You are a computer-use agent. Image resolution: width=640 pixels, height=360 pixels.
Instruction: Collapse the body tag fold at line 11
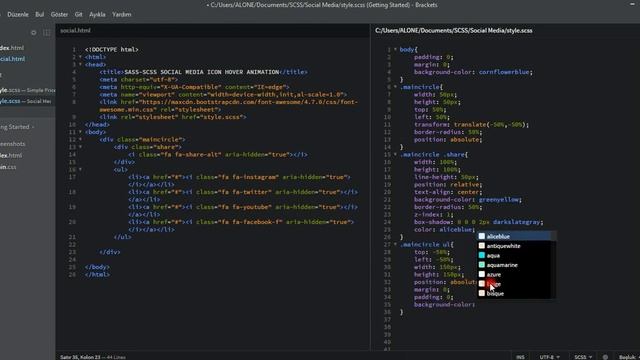pyautogui.click(x=80, y=132)
